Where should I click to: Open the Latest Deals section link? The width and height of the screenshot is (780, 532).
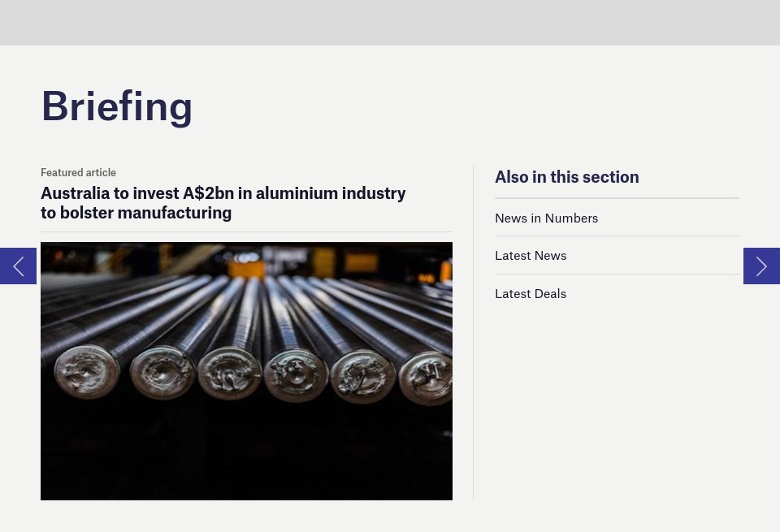pos(531,293)
